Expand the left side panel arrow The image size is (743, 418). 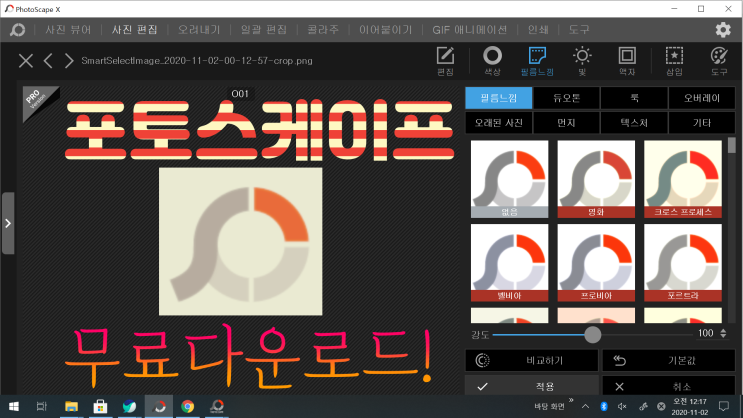pos(8,223)
